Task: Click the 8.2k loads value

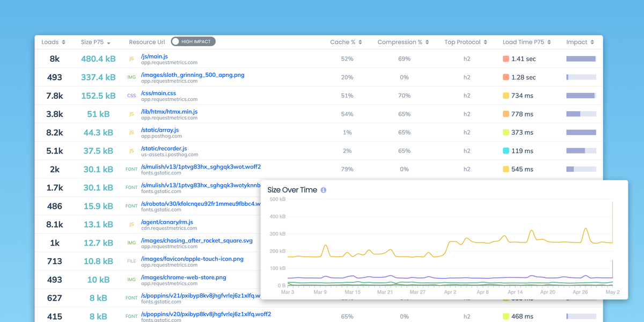Action: pyautogui.click(x=55, y=133)
